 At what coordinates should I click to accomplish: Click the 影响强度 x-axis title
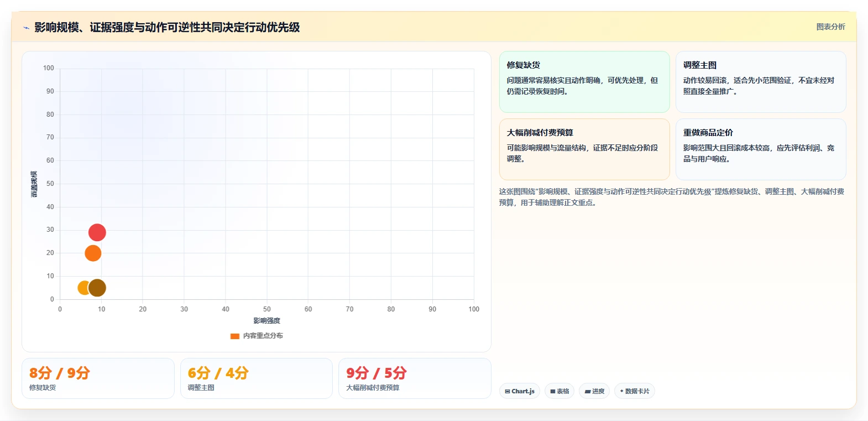(x=267, y=321)
